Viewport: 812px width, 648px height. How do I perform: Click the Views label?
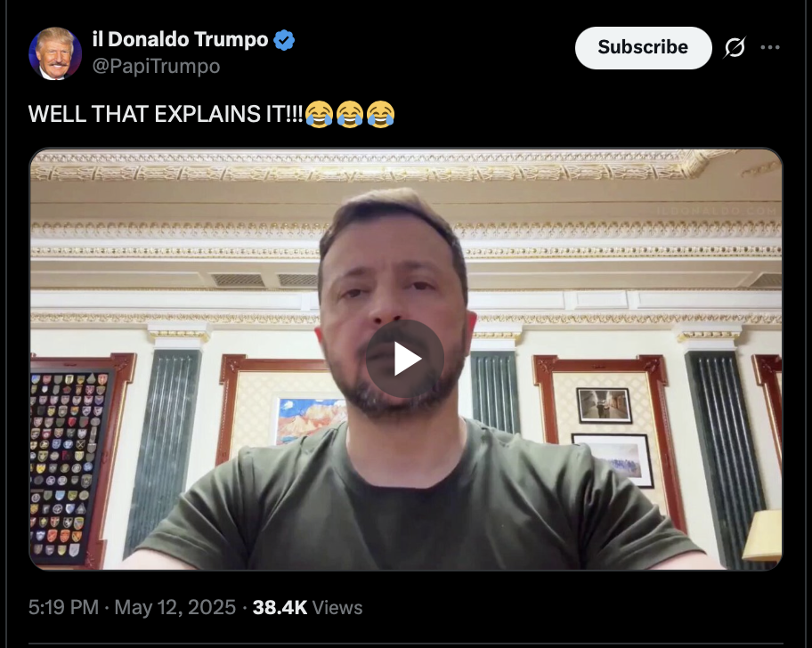click(337, 607)
